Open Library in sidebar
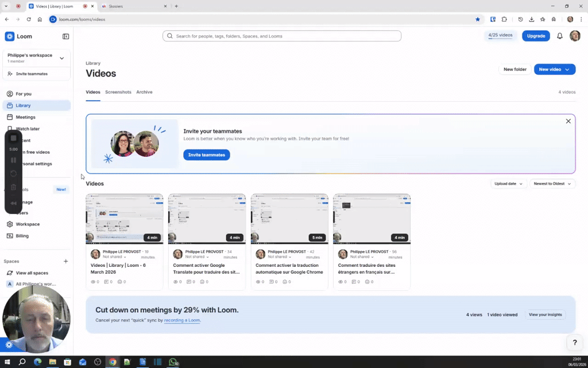 click(x=36, y=106)
